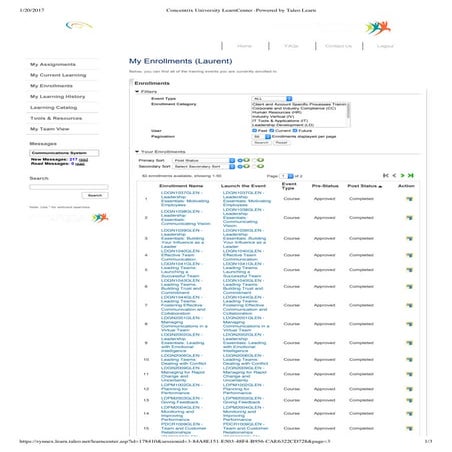The height and width of the screenshot is (452, 452).
Task: Select Human Resources (HR) in Enrollment Category list
Action: [x=277, y=112]
